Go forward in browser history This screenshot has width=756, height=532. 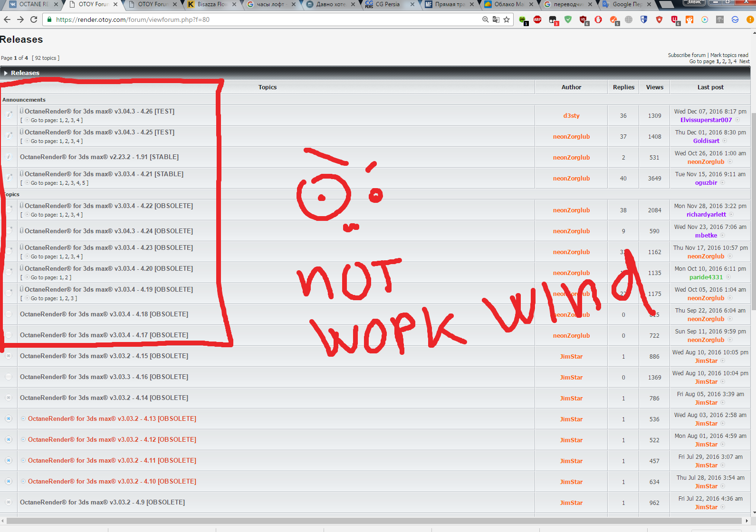[20, 19]
